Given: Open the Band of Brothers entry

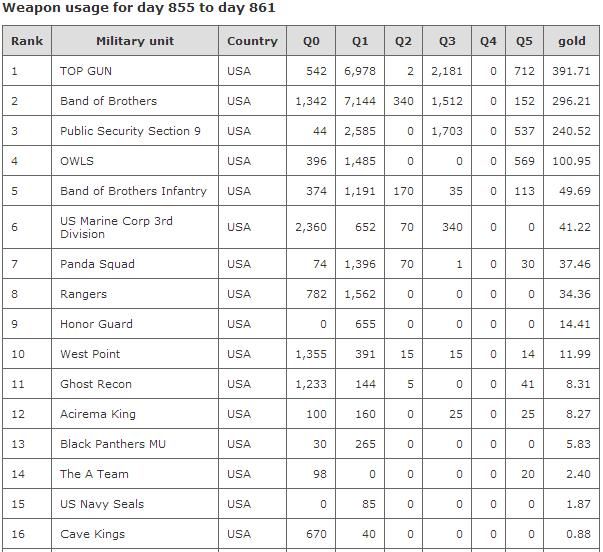Looking at the screenshot, I should 108,101.
